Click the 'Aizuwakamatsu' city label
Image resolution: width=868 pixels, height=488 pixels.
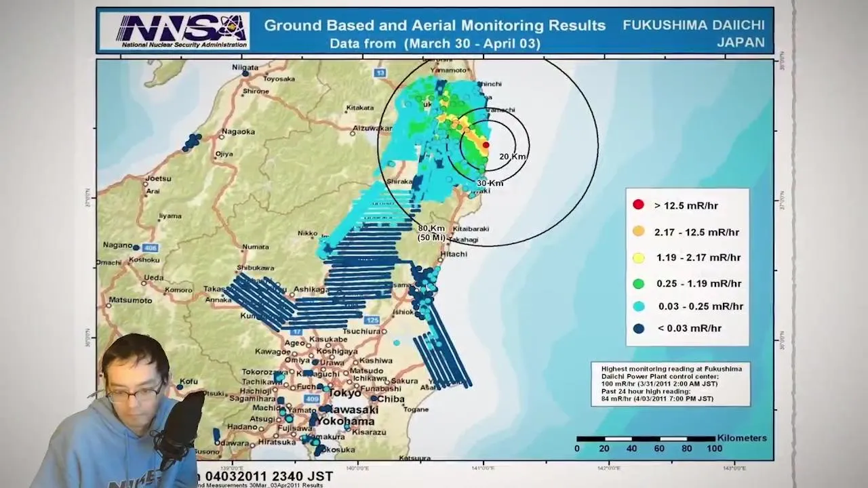[372, 127]
